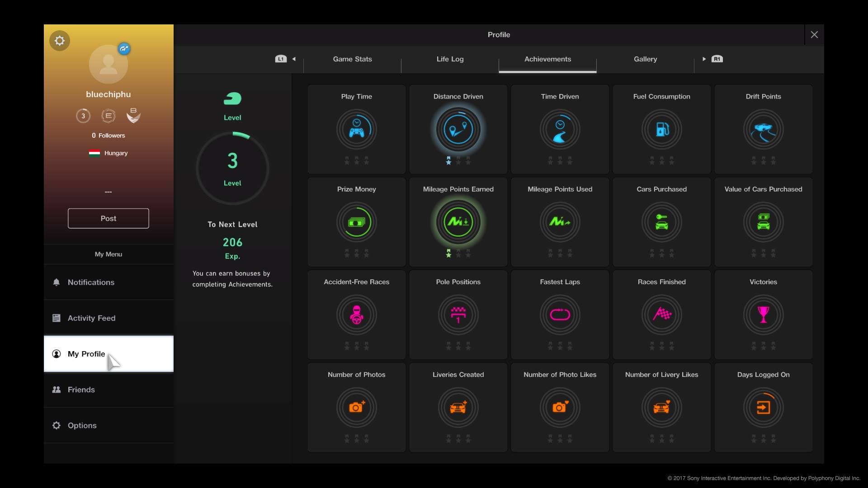Click the achievements bonus hint text
The width and height of the screenshot is (868, 488).
232,279
